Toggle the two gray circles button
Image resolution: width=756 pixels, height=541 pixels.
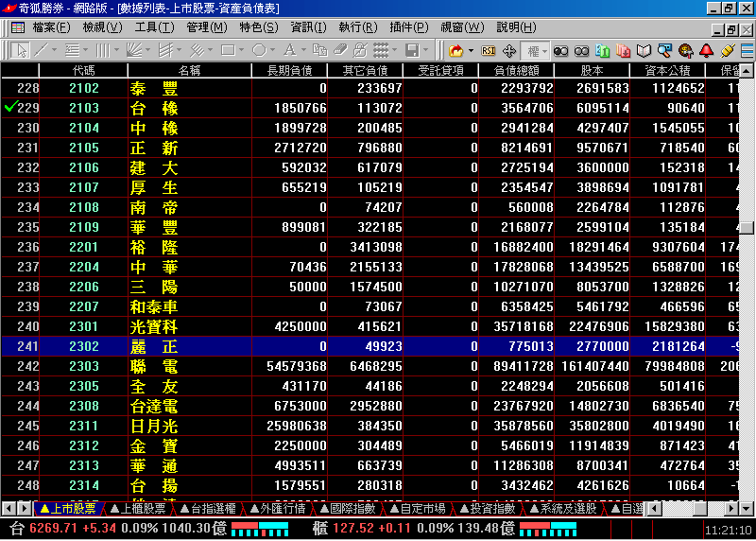point(581,51)
